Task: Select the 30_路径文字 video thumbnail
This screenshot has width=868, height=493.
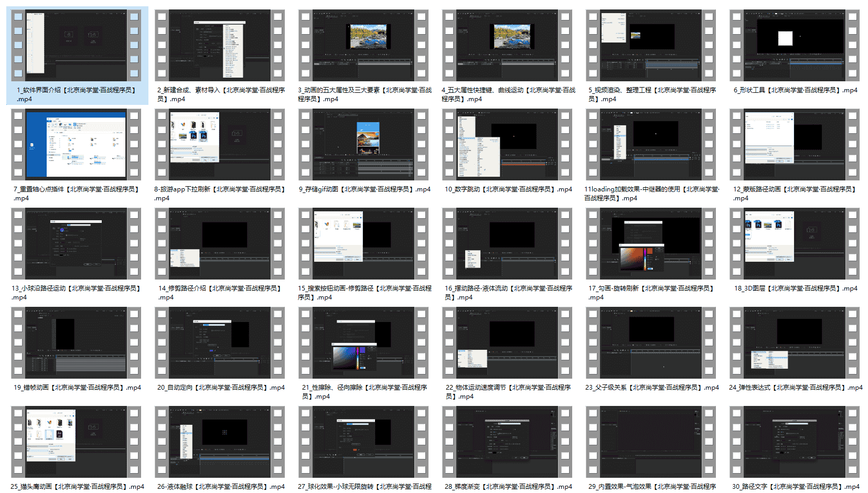Action: tap(795, 442)
